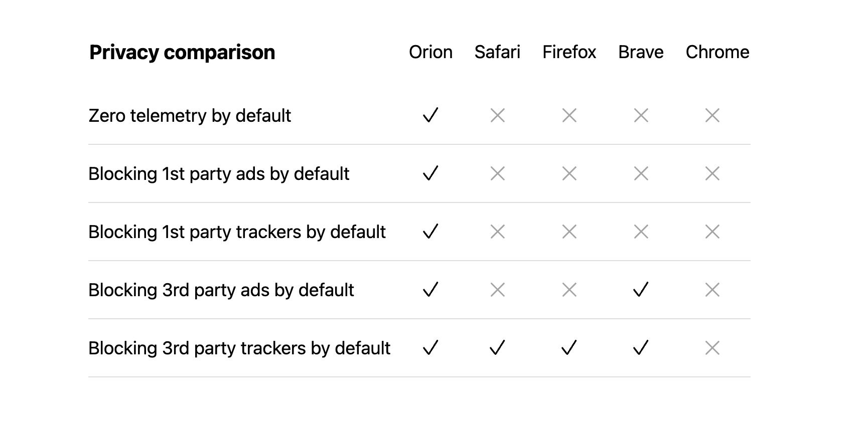Click Firefox's X for 1st party ads
The width and height of the screenshot is (868, 427).
coord(569,173)
